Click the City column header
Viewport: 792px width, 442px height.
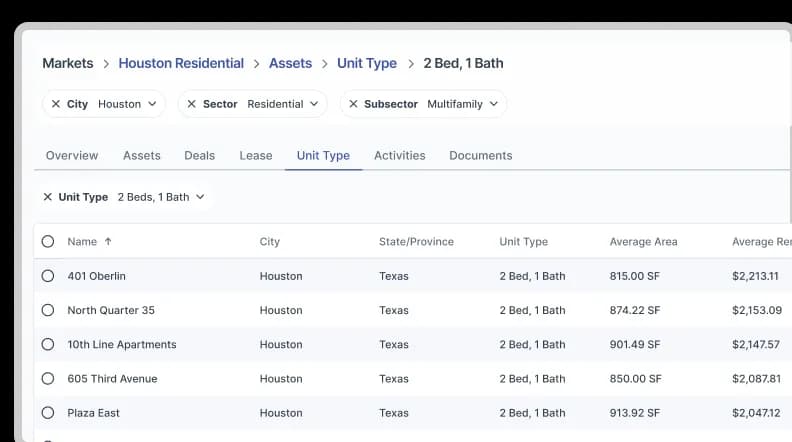(x=270, y=242)
